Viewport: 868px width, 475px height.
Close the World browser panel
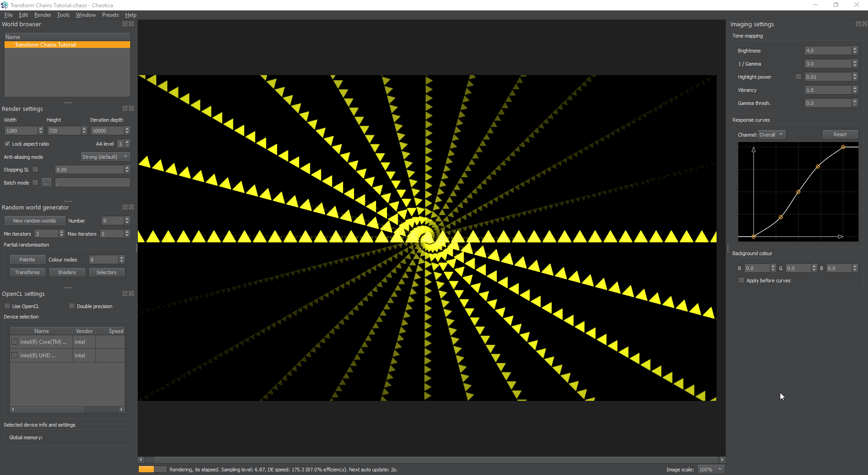(132, 24)
